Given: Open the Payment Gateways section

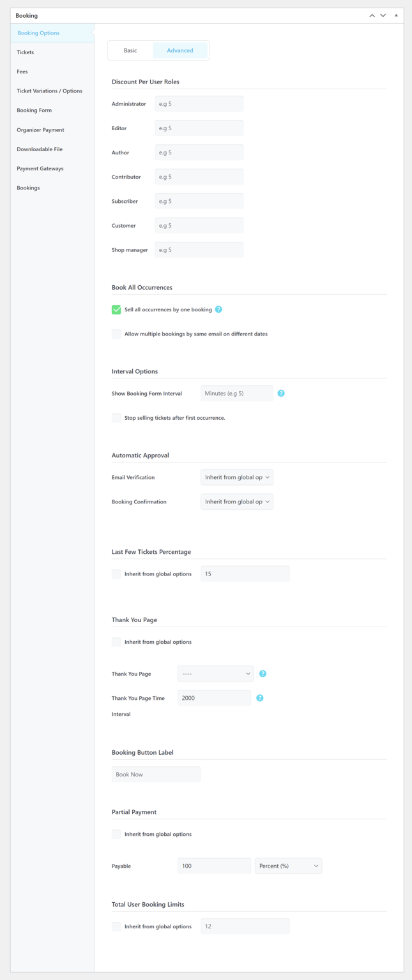Looking at the screenshot, I should click(x=39, y=168).
